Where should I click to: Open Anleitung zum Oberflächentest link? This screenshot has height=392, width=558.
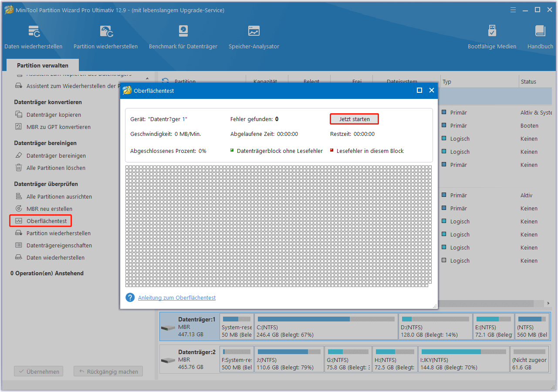point(177,297)
